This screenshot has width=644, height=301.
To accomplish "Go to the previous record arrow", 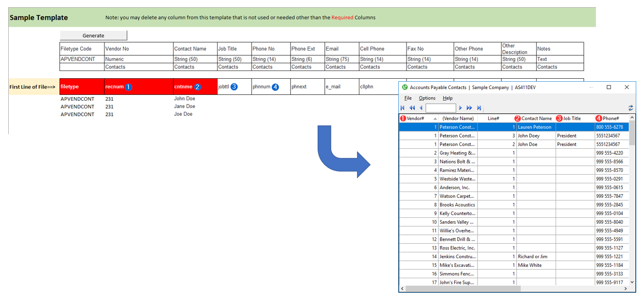I will click(421, 108).
